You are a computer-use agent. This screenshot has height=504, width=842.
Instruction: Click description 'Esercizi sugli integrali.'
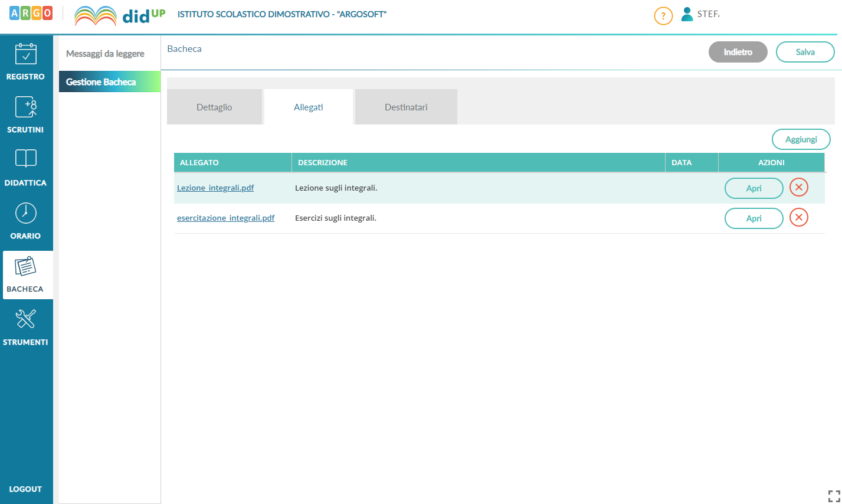tap(336, 218)
